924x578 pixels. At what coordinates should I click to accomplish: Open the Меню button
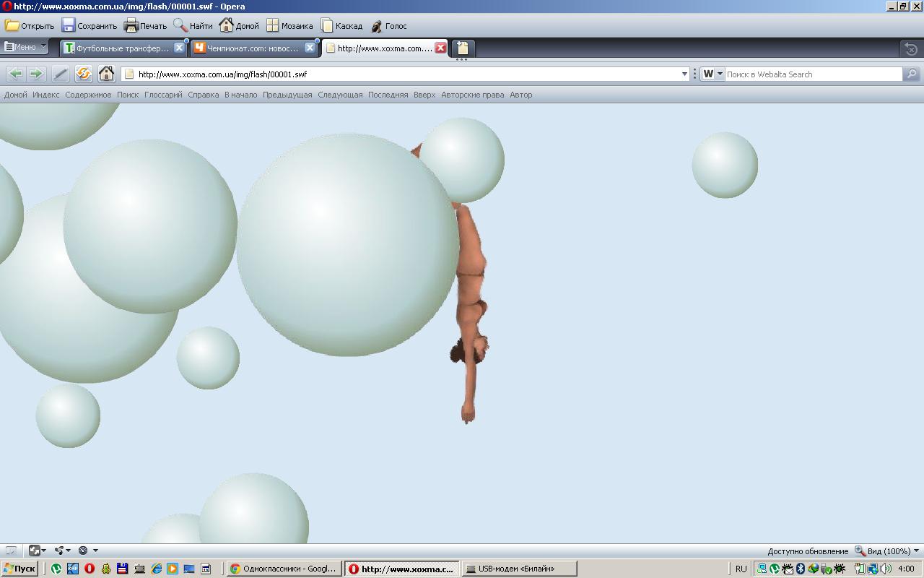pos(25,48)
